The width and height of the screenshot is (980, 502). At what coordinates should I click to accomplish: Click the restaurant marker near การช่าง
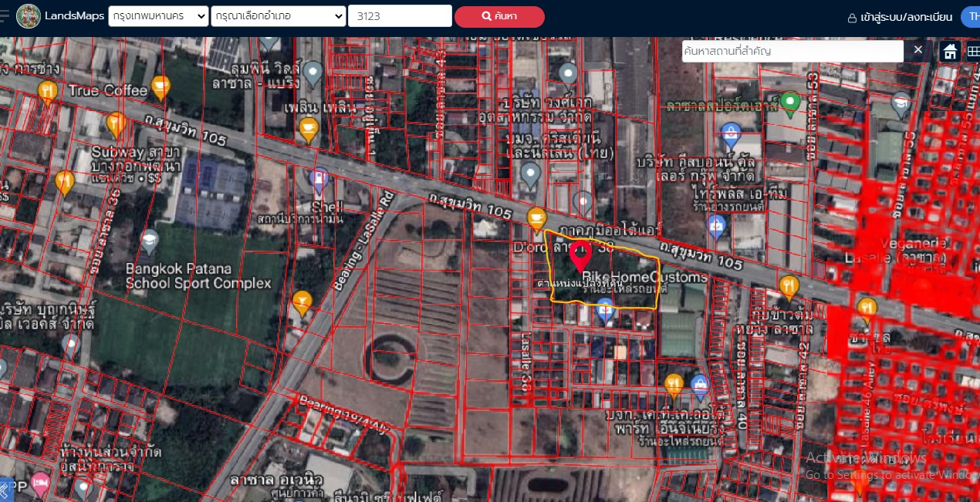click(48, 93)
